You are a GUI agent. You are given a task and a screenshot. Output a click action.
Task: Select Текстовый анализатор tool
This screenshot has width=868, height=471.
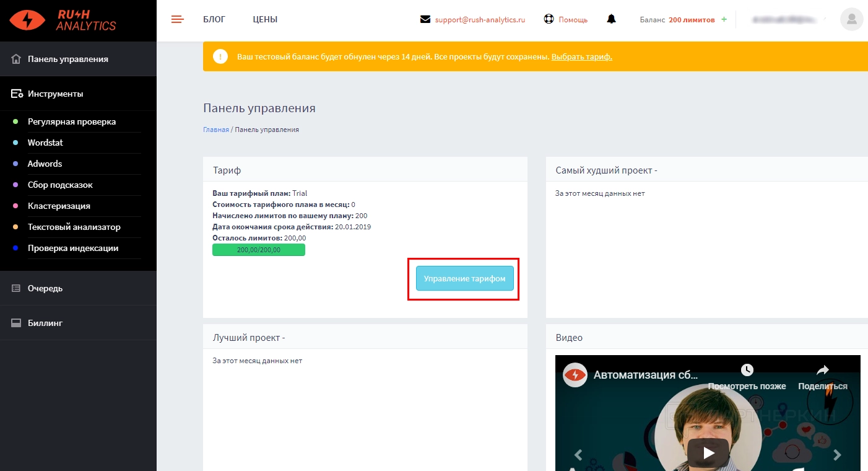point(74,227)
